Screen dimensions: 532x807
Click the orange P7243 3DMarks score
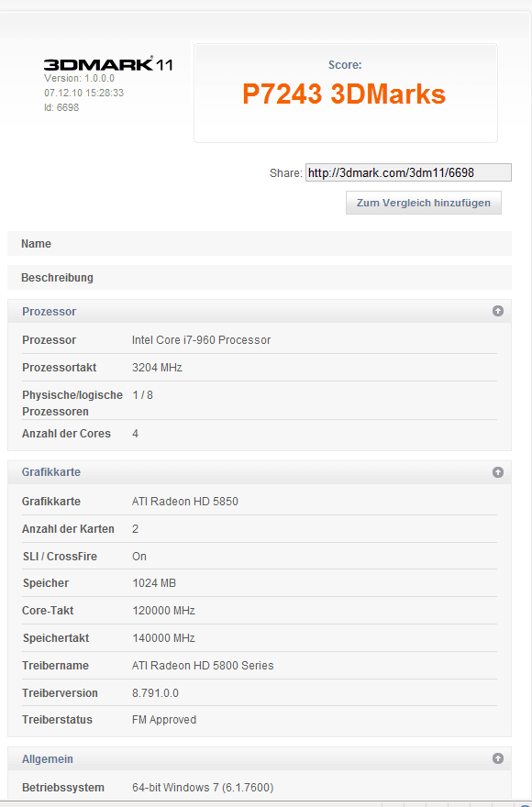click(x=344, y=94)
